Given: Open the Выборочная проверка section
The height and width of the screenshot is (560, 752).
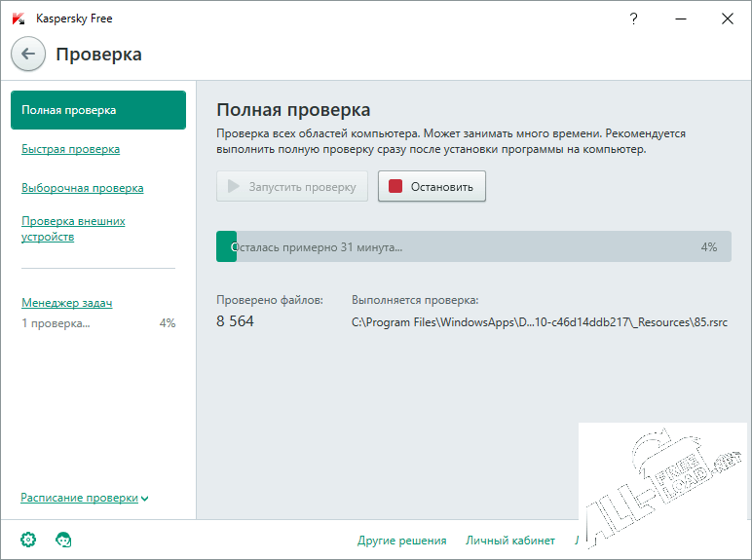Looking at the screenshot, I should pyautogui.click(x=83, y=188).
